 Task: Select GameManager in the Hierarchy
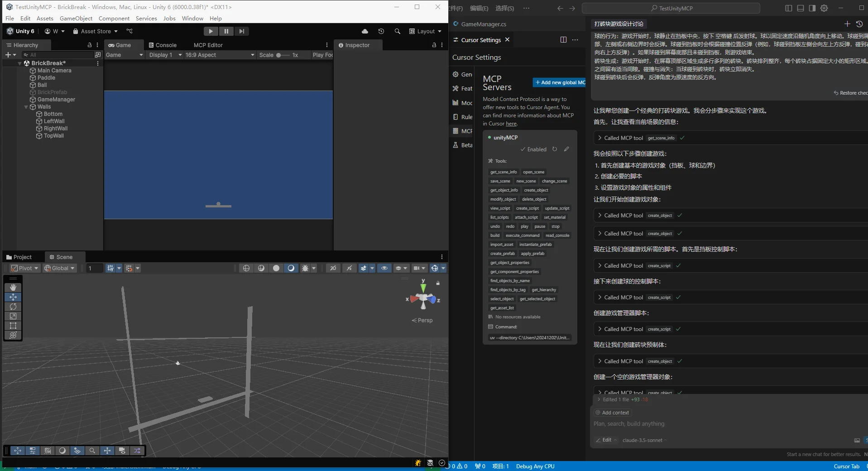[x=56, y=100]
